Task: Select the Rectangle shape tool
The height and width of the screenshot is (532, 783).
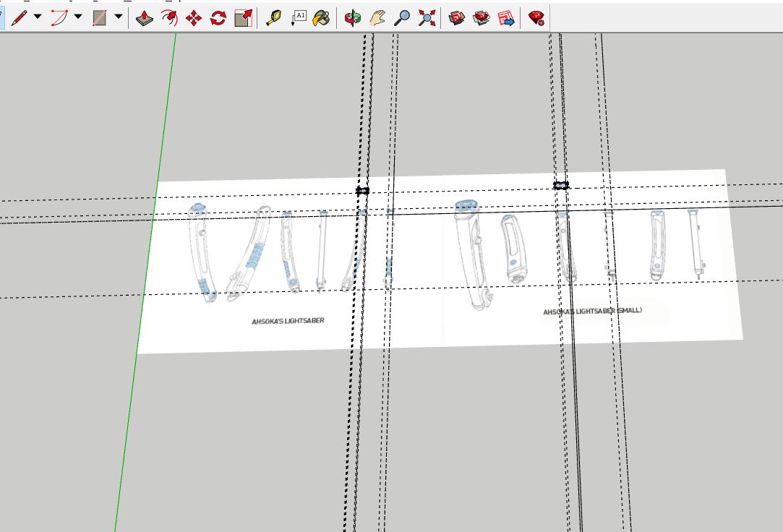Action: click(100, 18)
